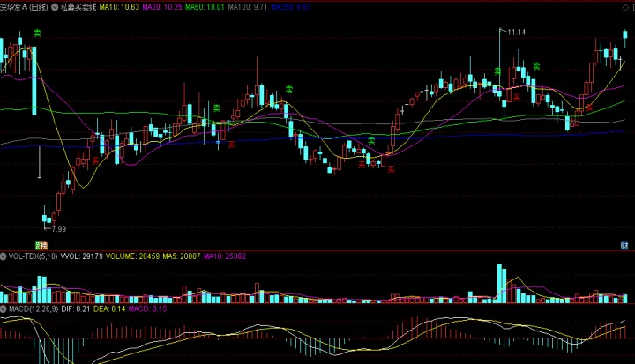
Task: Click the lowest red 买 signal near chart center
Action: pos(391,169)
